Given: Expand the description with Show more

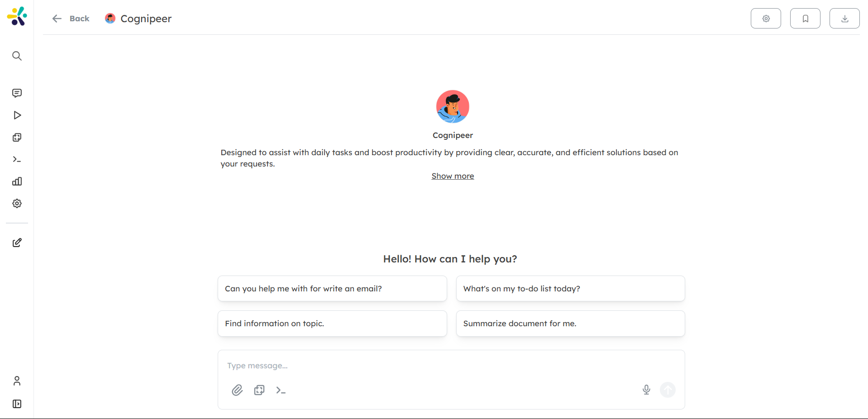Looking at the screenshot, I should tap(453, 176).
